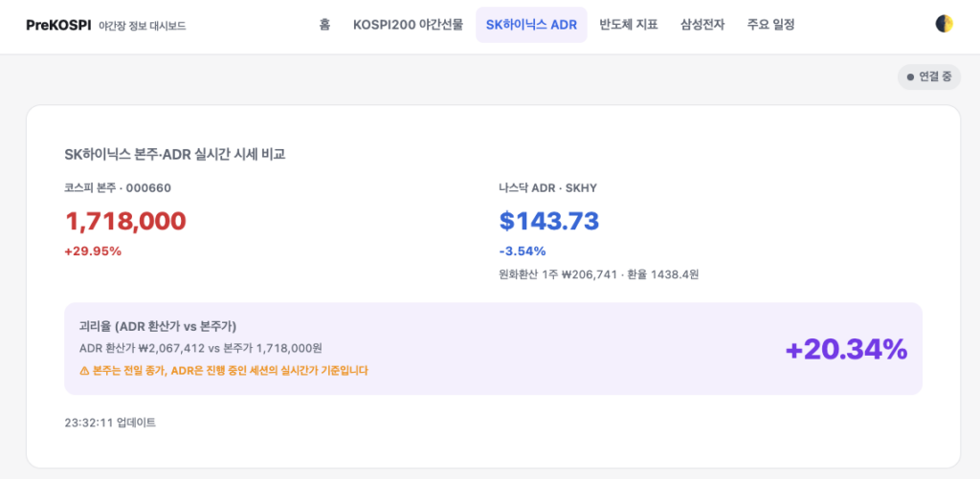980x479 pixels.
Task: Click 야간장 정보 대시보드 subtitle
Action: tap(143, 26)
